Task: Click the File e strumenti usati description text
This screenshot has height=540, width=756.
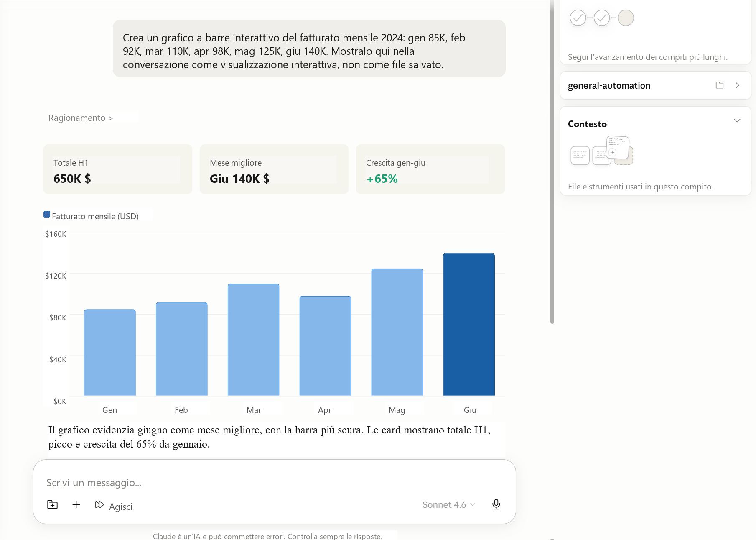Action: click(641, 187)
